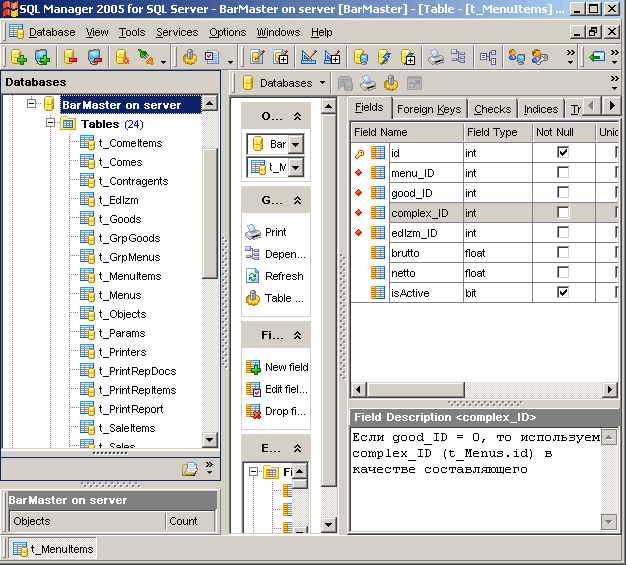Click the ruler and pencil design icon
The width and height of the screenshot is (626, 565).
pos(308,57)
